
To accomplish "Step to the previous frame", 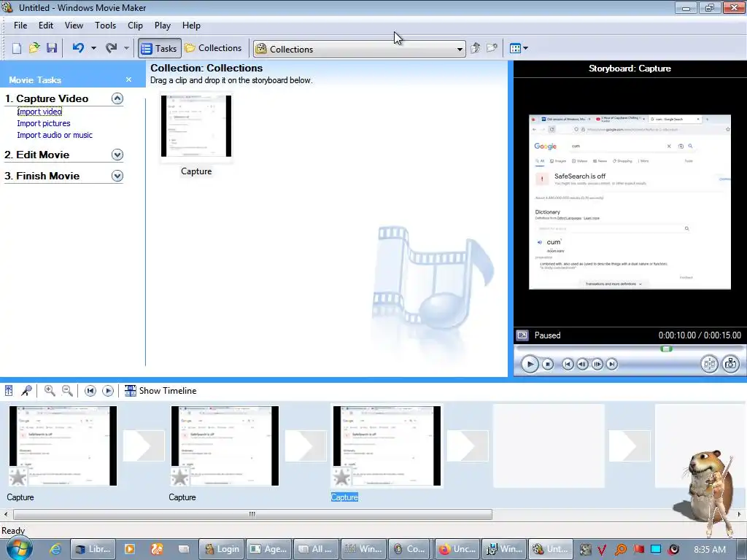I will (x=582, y=365).
